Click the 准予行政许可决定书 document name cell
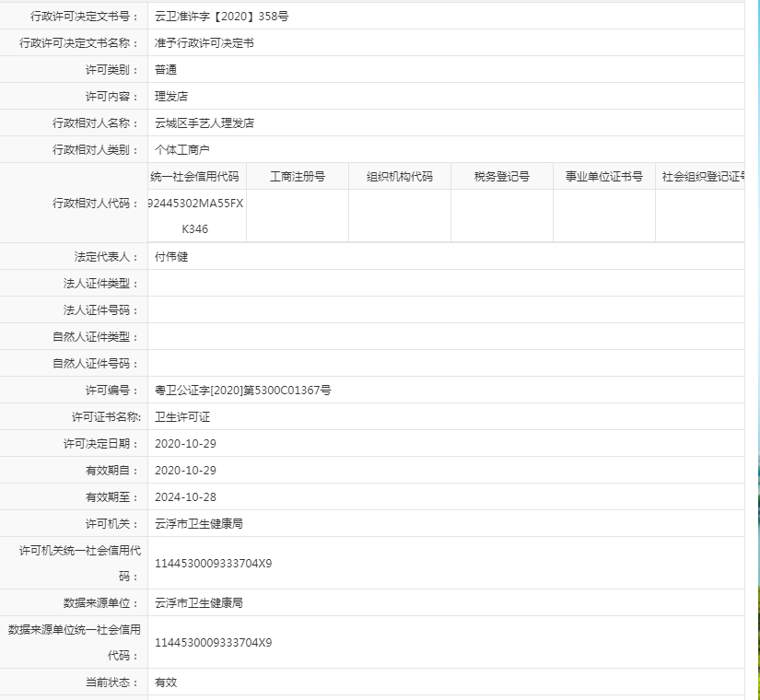 click(203, 42)
